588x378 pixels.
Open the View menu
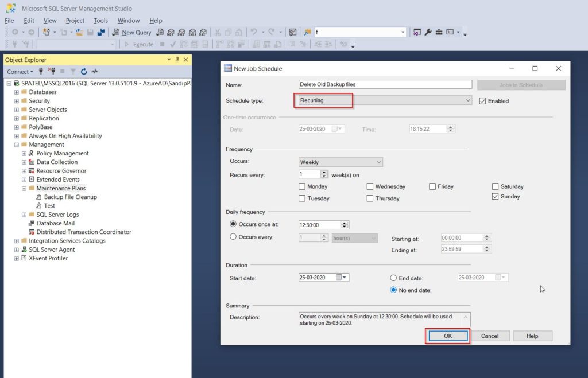pyautogui.click(x=50, y=21)
